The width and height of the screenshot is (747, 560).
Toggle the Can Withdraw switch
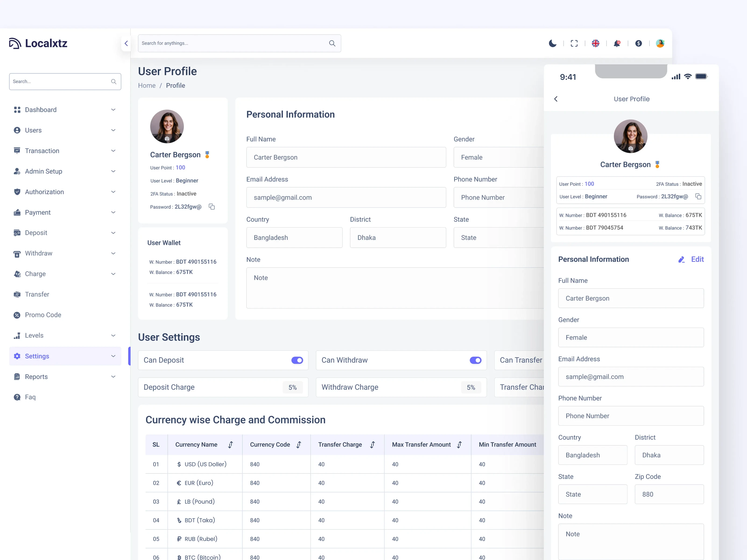(x=475, y=360)
